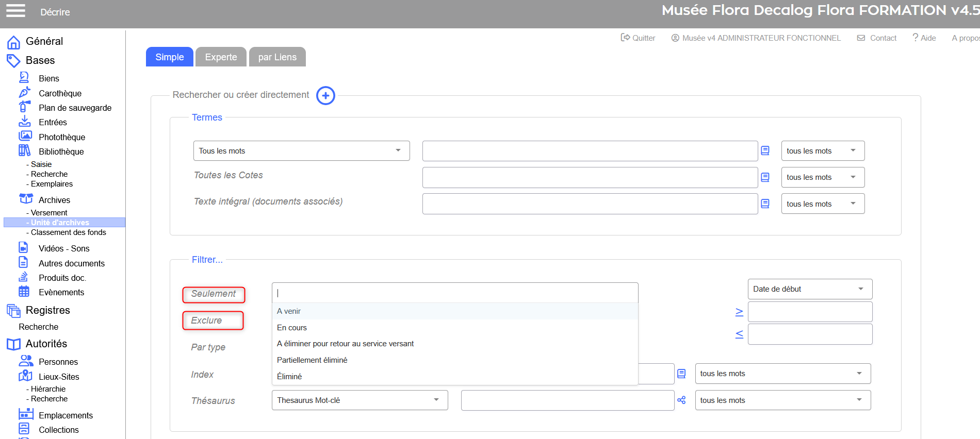Screen dimensions: 980x439
Task: Switch to the par Liens tab
Action: [x=277, y=57]
